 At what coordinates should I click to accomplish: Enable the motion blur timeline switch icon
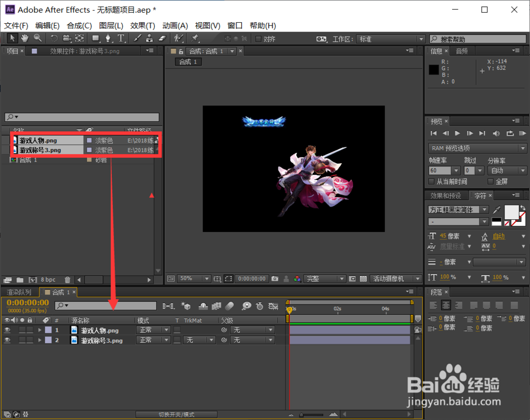click(x=229, y=306)
